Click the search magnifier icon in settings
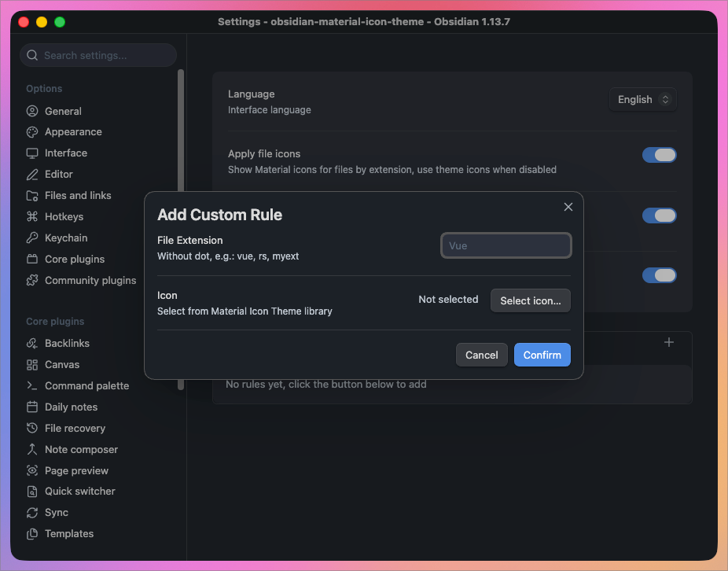Viewport: 728px width, 571px height. tap(32, 55)
